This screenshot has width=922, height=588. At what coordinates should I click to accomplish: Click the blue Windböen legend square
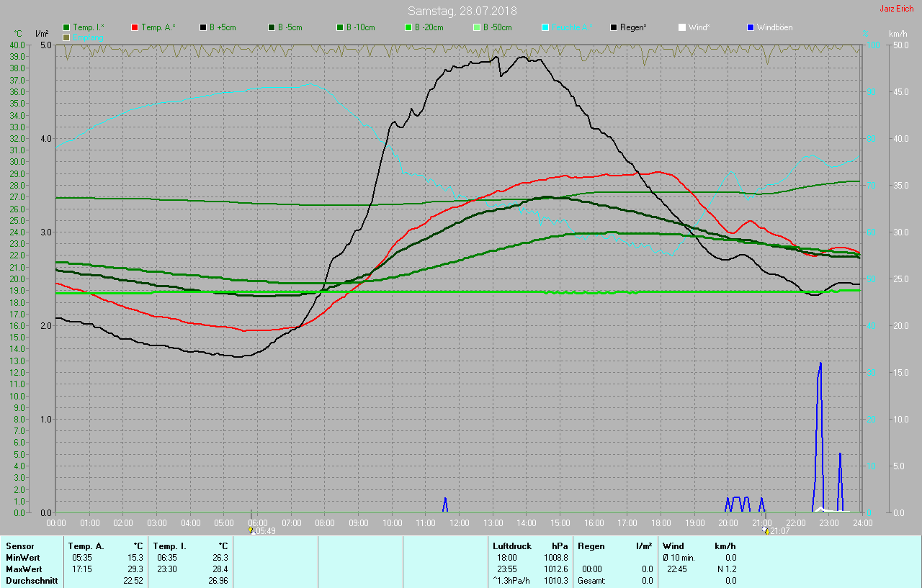[751, 27]
